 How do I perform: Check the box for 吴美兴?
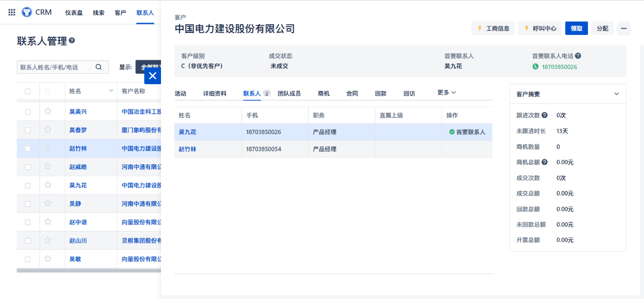[x=28, y=112]
